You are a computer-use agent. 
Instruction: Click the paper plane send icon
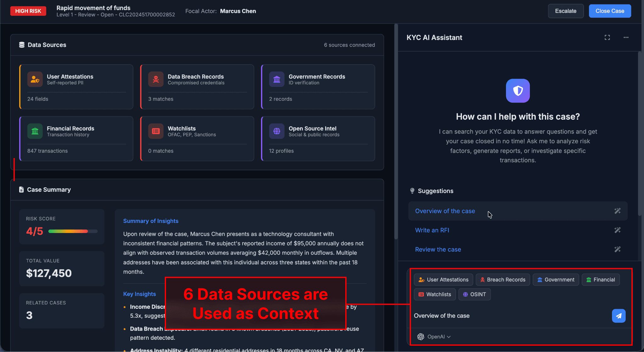619,316
